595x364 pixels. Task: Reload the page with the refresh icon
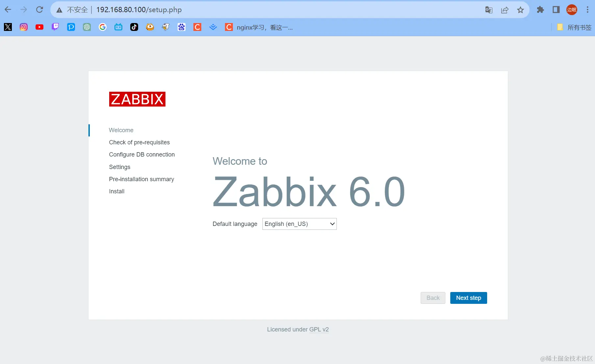39,10
